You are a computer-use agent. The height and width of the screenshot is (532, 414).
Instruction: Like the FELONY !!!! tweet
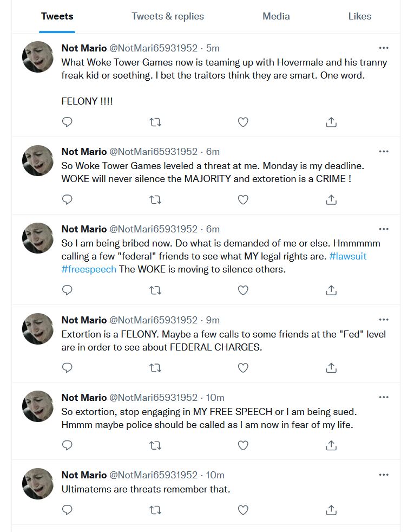(x=243, y=122)
